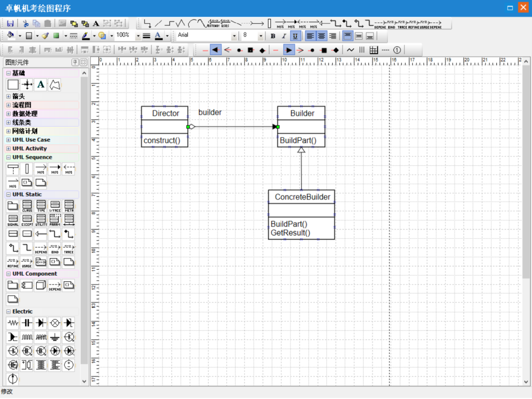The height and width of the screenshot is (399, 532).
Task: Choose the lamp symbol in Electric
Action: (55, 322)
